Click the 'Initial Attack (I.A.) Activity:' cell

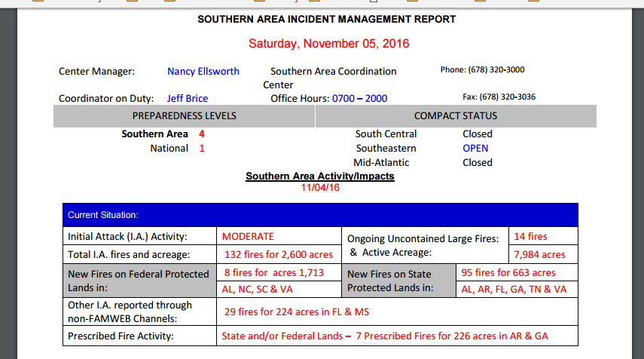tap(139, 237)
